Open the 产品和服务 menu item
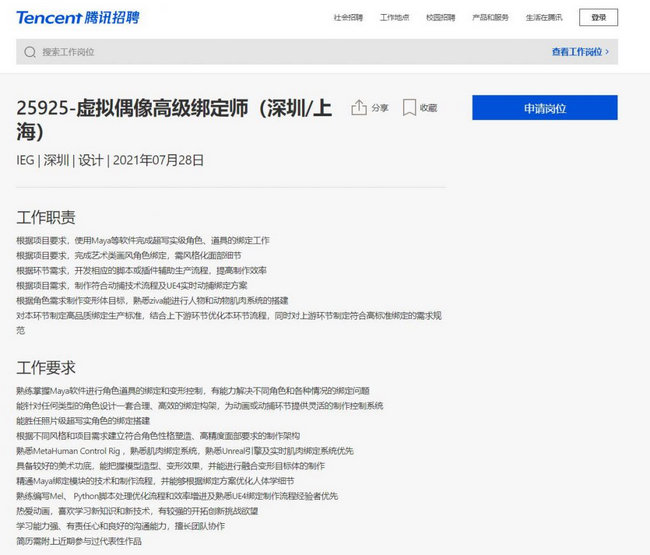650x555 pixels. pos(490,17)
